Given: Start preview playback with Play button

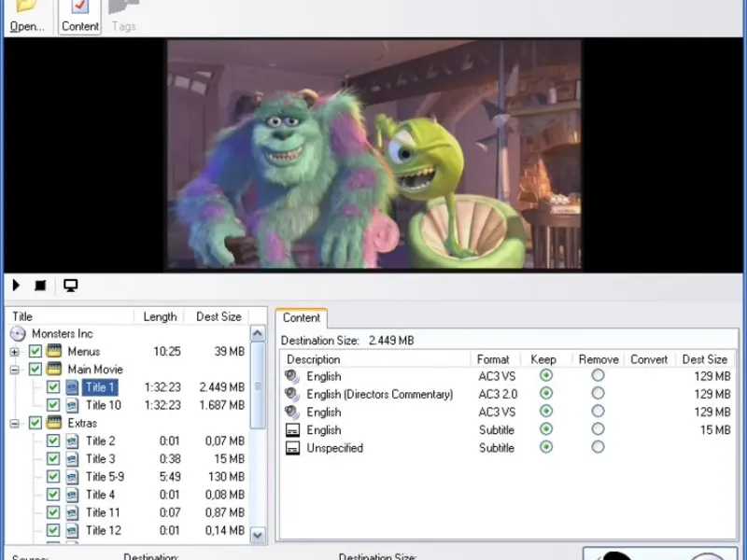Looking at the screenshot, I should click(x=16, y=286).
